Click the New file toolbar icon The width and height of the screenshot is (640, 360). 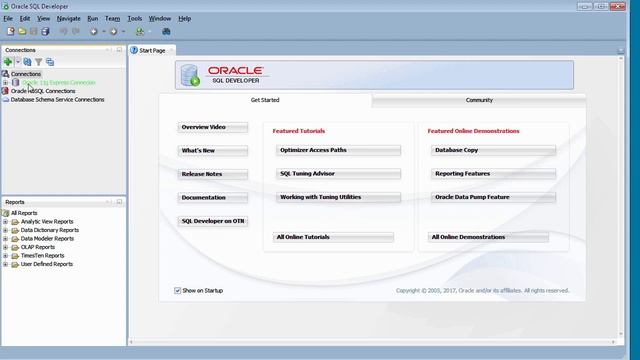(11, 31)
